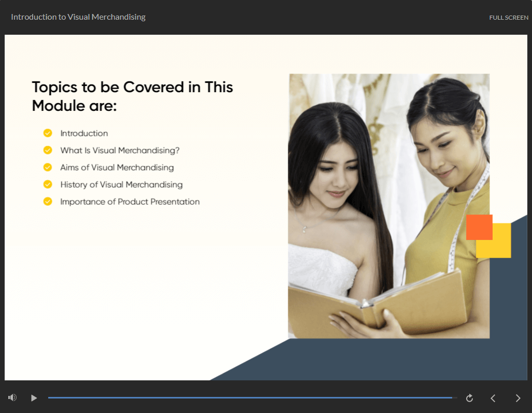The height and width of the screenshot is (413, 532).
Task: Mute the audio with the speaker icon
Action: tap(12, 397)
